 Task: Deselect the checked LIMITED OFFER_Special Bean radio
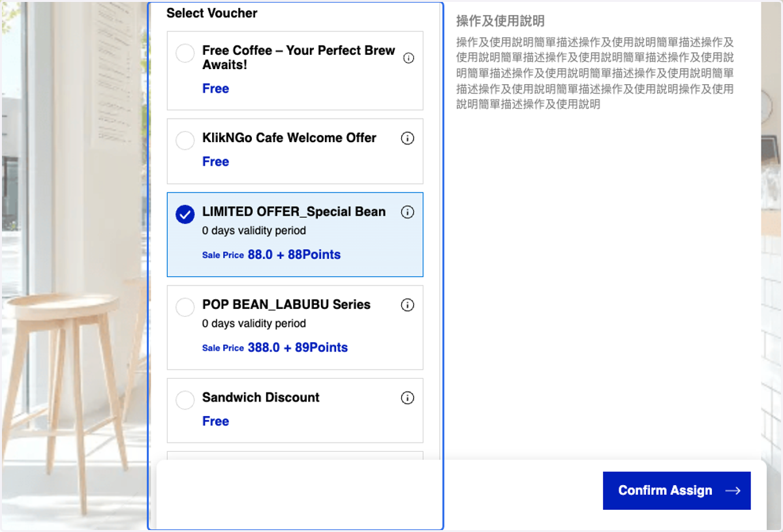[185, 214]
